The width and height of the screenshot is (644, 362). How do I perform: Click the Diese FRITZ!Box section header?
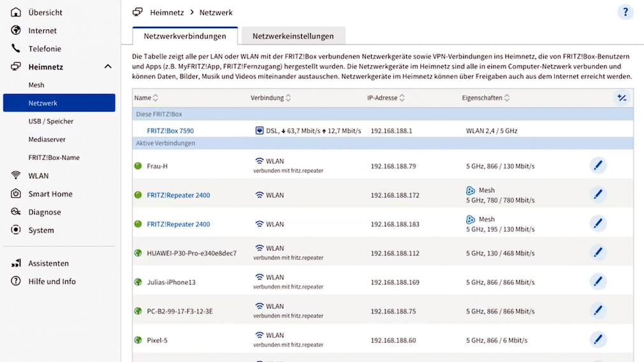point(383,114)
